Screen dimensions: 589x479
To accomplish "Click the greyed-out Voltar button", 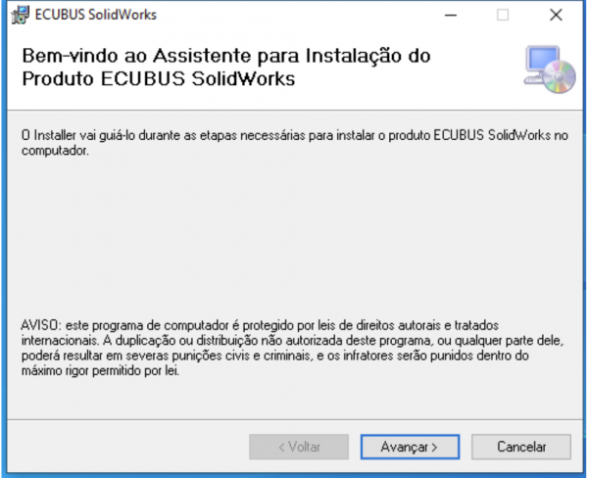I will tap(299, 447).
